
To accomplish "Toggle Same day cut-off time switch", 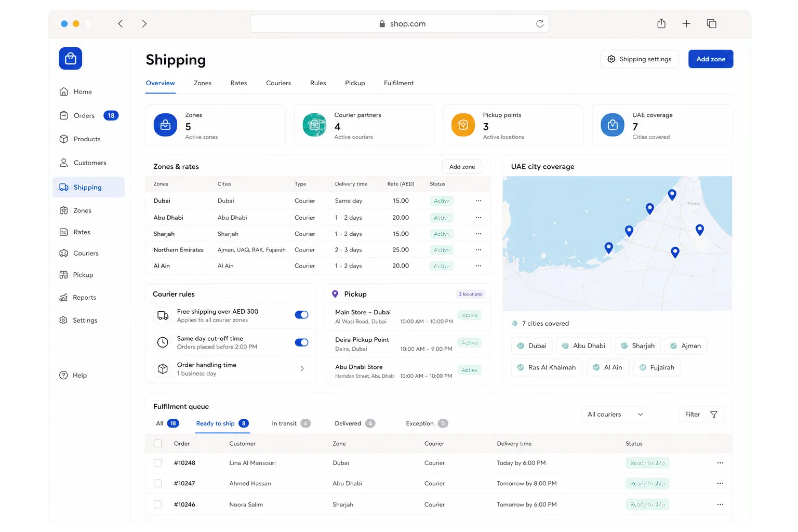I will [x=302, y=342].
